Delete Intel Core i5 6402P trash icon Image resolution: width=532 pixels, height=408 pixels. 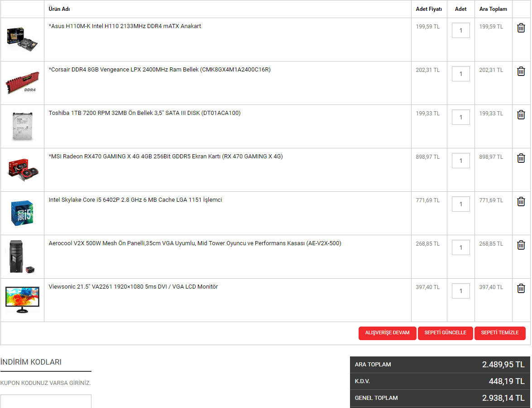521,201
